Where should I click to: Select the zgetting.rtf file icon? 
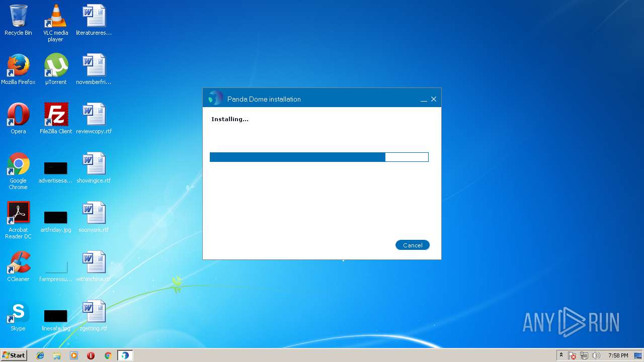(x=94, y=316)
